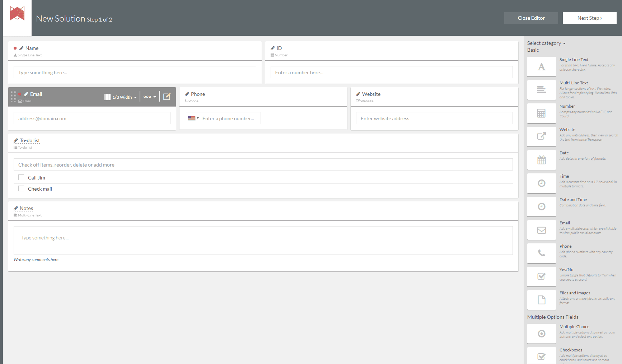This screenshot has width=622, height=364.
Task: Select the Files and Images field icon
Action: tap(542, 300)
